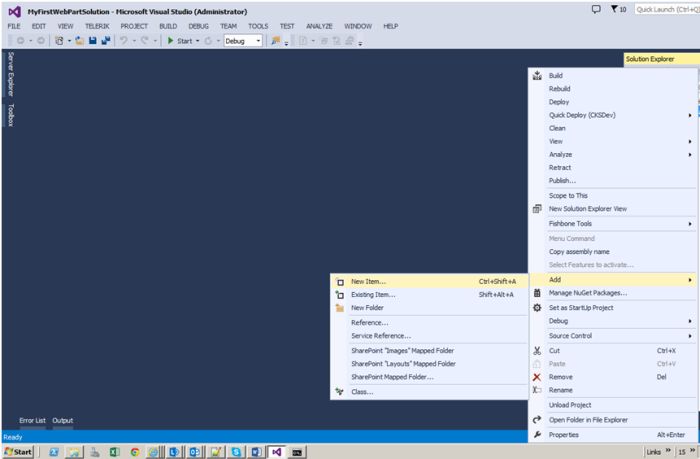Expand the Analyze submenu
Viewport: 700px width, 459px height.
point(690,154)
